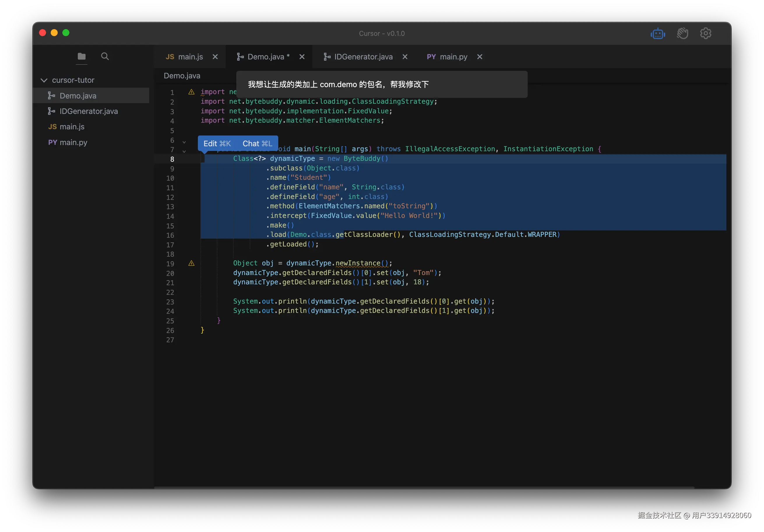Select the folder explorer icon
Screen dimensions: 764x532
tap(82, 56)
